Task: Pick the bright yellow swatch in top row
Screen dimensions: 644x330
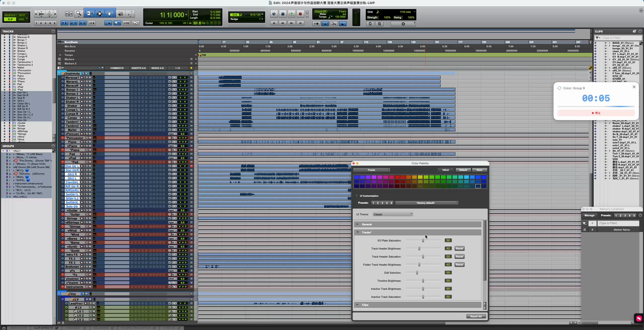Action: (x=420, y=177)
